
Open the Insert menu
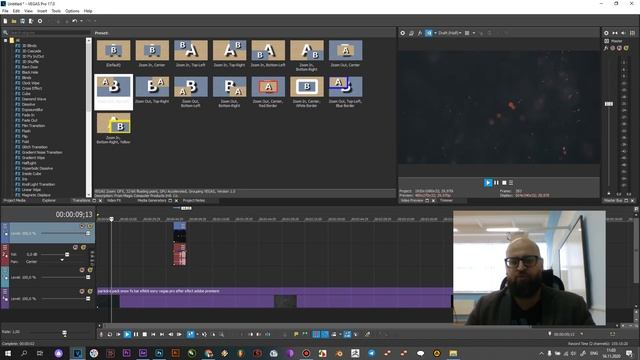tap(42, 11)
